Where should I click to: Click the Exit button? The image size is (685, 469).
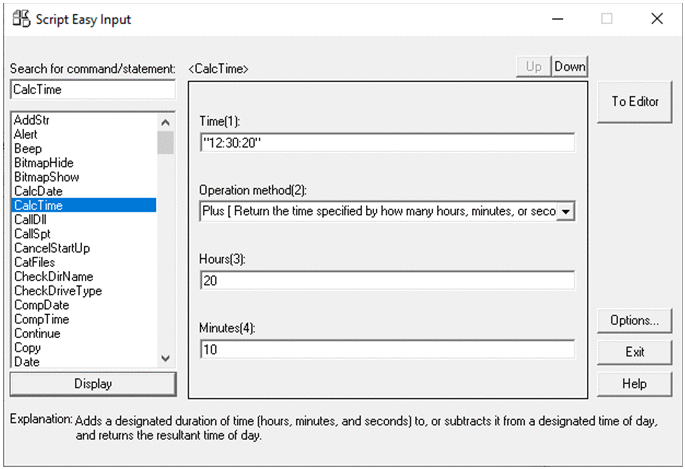[634, 352]
